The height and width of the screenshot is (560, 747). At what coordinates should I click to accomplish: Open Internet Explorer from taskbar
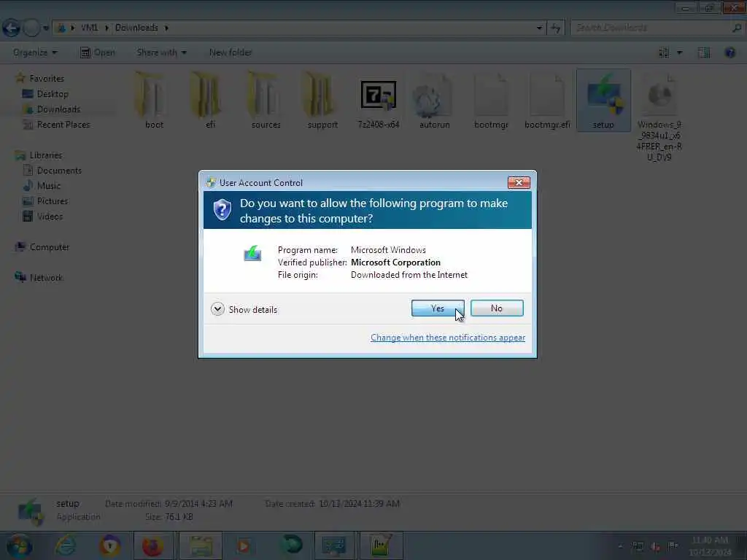pyautogui.click(x=65, y=545)
